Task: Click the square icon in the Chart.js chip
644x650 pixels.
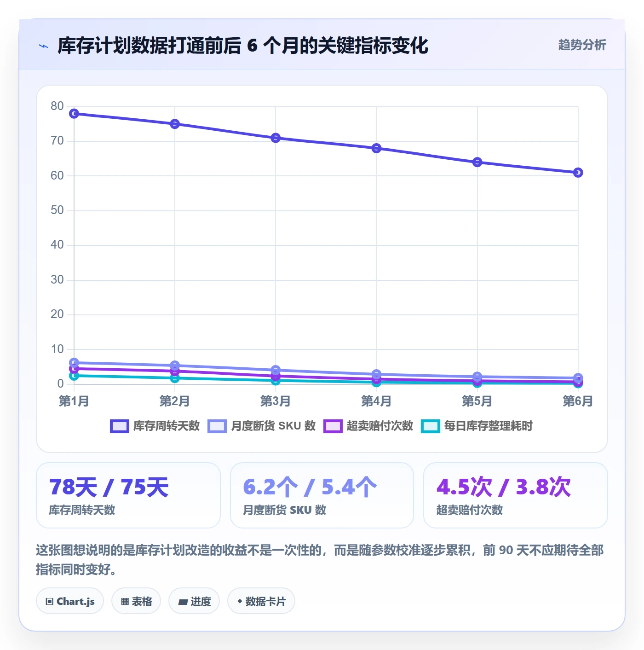Action: click(50, 601)
